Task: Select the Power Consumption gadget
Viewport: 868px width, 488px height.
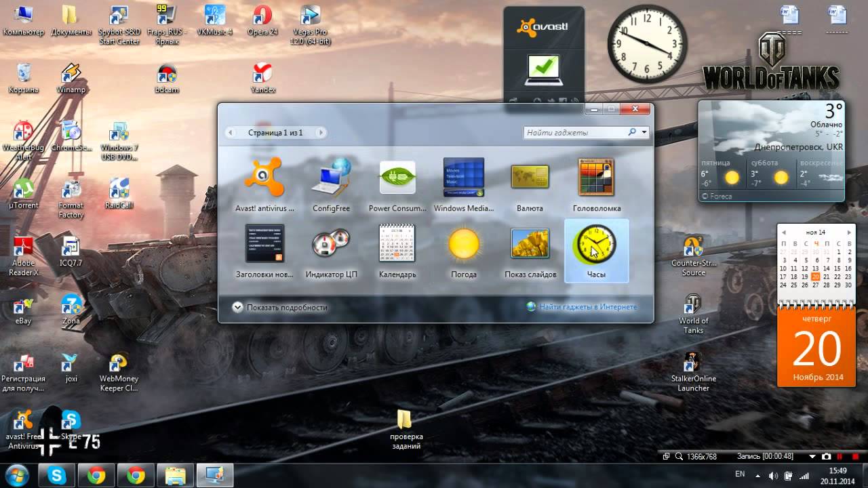Action: click(x=397, y=185)
